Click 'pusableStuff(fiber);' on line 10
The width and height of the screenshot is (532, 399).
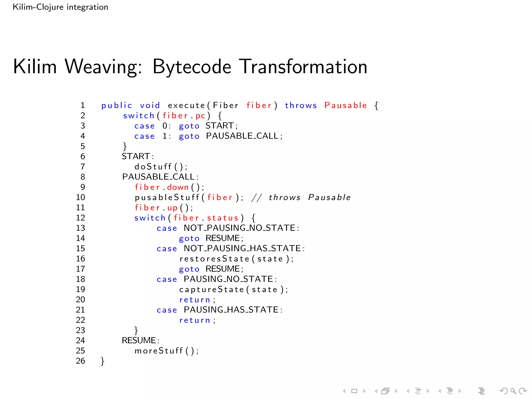[x=189, y=197]
